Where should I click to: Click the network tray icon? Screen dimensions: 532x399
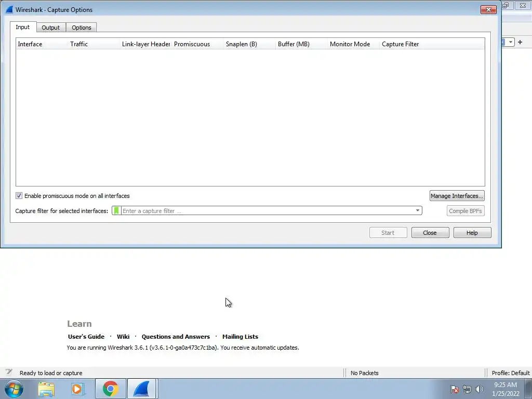pos(467,389)
